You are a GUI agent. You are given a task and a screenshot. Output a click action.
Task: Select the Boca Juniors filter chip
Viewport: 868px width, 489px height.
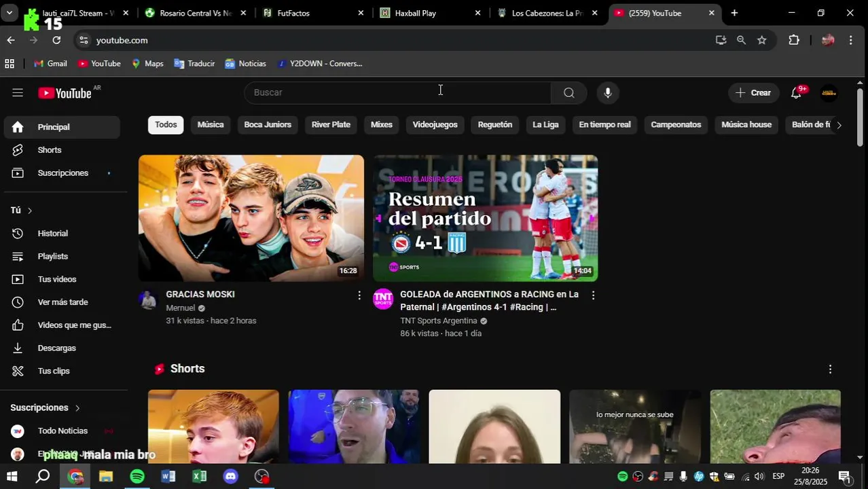pyautogui.click(x=268, y=125)
